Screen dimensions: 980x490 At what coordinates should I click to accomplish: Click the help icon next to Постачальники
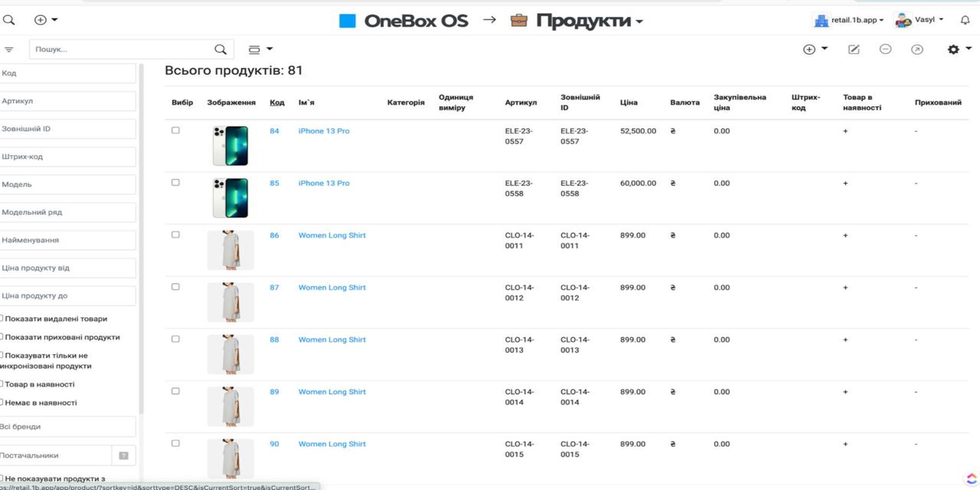[x=124, y=455]
